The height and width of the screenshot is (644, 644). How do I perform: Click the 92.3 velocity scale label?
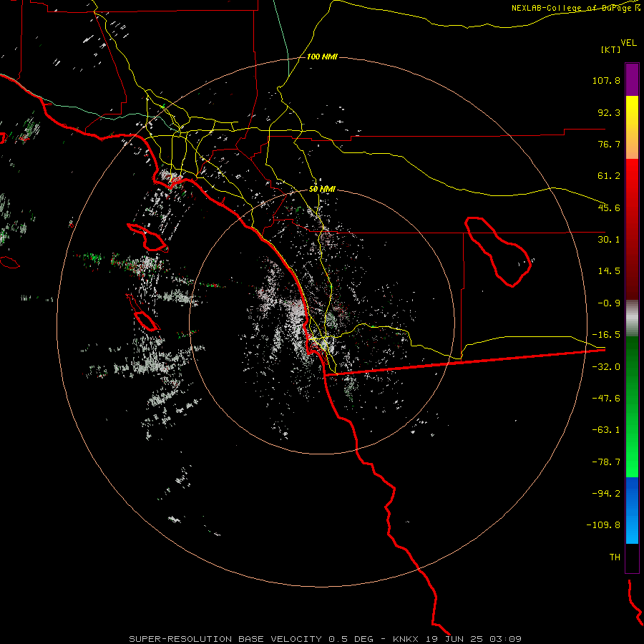[x=609, y=112]
